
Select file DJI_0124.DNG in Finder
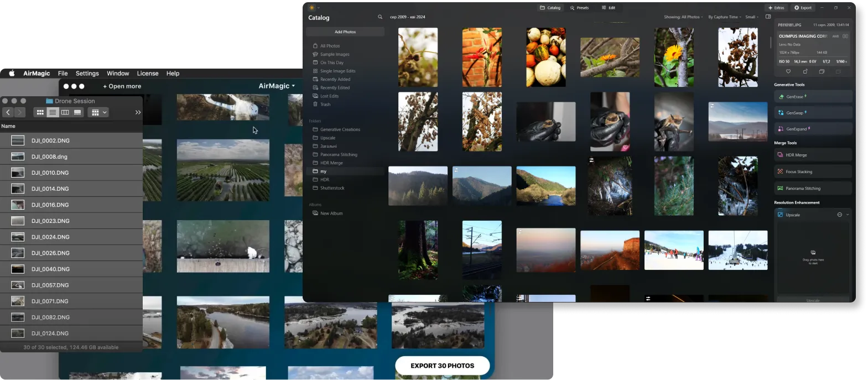[71, 333]
